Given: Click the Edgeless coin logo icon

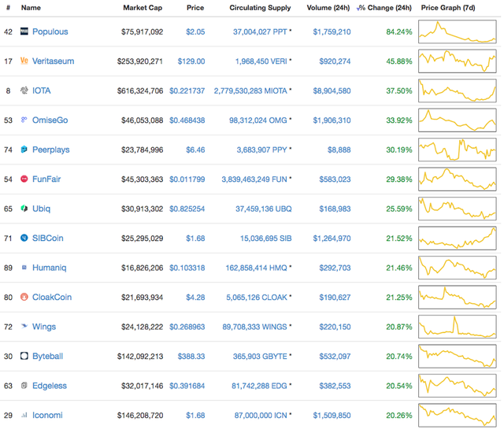Looking at the screenshot, I should pos(24,385).
